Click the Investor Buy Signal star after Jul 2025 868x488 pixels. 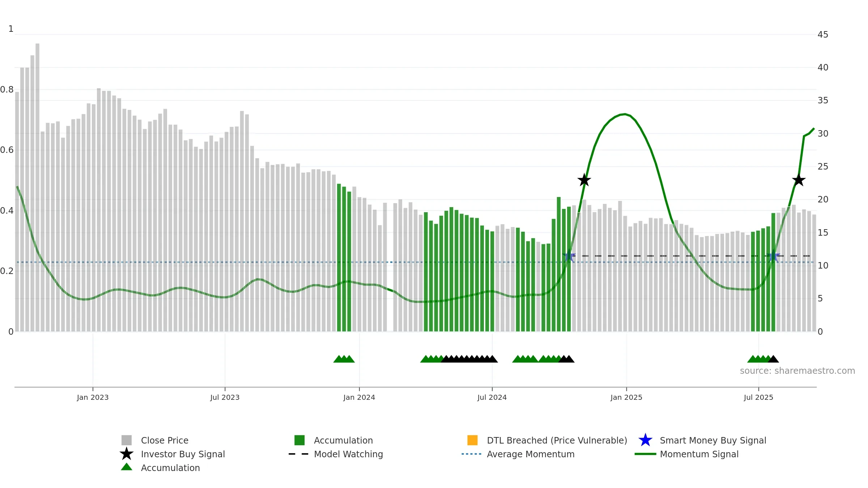(x=799, y=180)
